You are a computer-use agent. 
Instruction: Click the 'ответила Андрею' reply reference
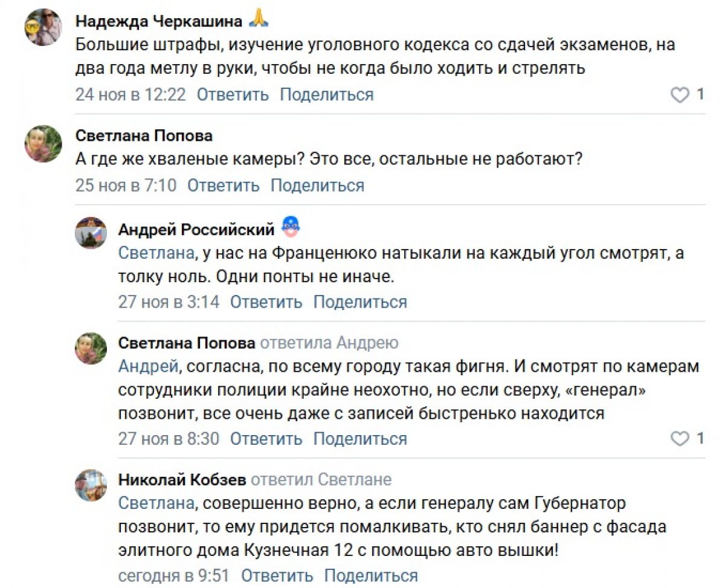[329, 344]
